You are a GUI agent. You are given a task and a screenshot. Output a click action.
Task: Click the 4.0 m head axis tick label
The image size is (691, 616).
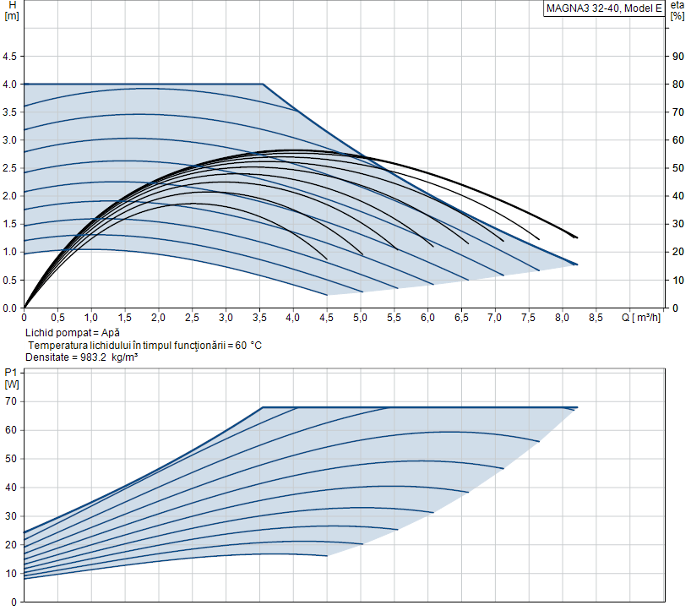(x=9, y=84)
